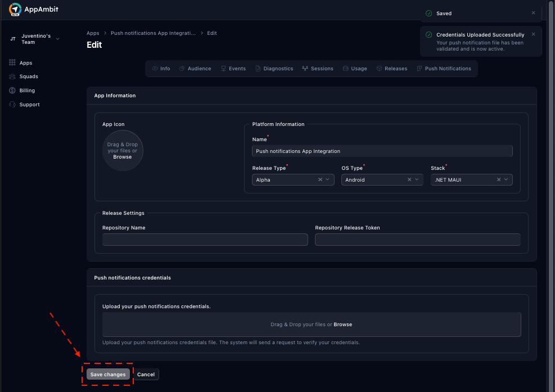Viewport: 555px width, 392px height.
Task: Expand the Release Type dropdown
Action: [x=328, y=179]
